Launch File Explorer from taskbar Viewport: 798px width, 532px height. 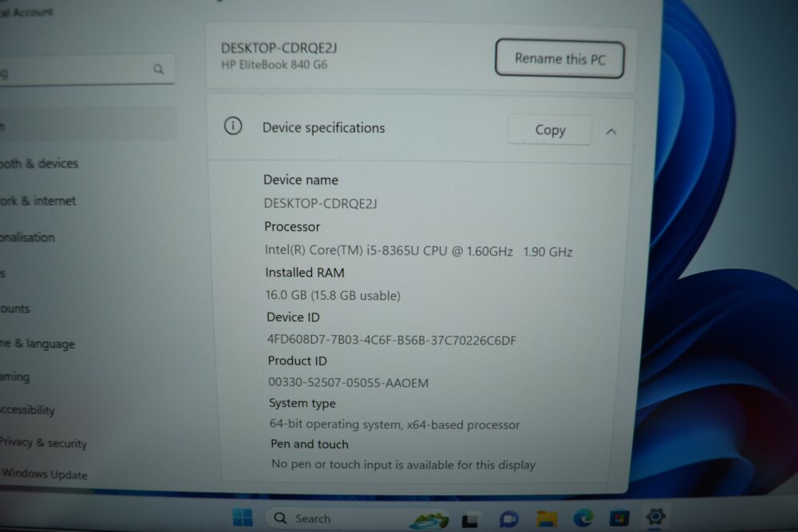[547, 518]
